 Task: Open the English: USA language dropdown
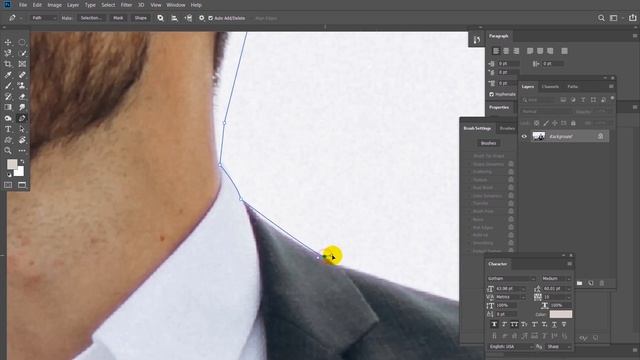coord(511,347)
